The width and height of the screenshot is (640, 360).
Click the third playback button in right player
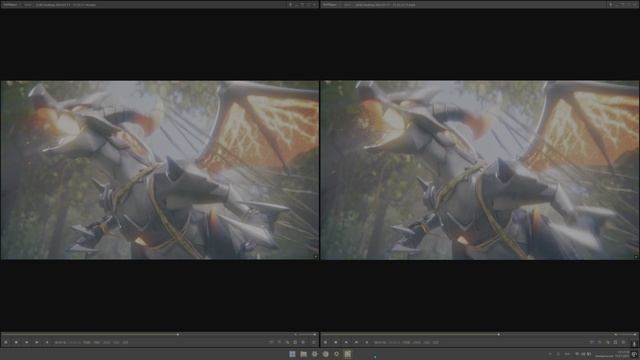point(346,342)
